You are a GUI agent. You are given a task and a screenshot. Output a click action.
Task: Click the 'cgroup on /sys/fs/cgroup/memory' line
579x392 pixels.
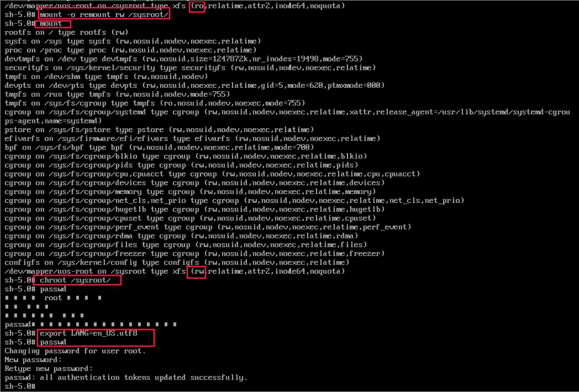[x=186, y=192]
